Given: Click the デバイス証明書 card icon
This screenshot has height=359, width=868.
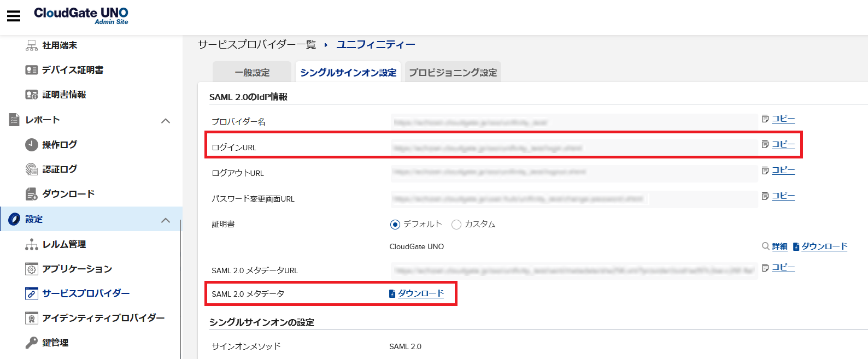Looking at the screenshot, I should 32,70.
